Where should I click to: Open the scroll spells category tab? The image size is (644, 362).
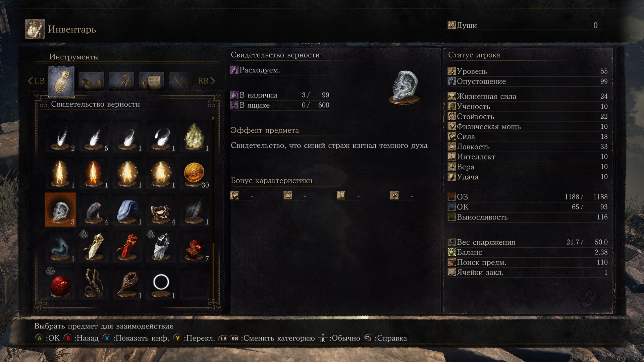pos(152,81)
